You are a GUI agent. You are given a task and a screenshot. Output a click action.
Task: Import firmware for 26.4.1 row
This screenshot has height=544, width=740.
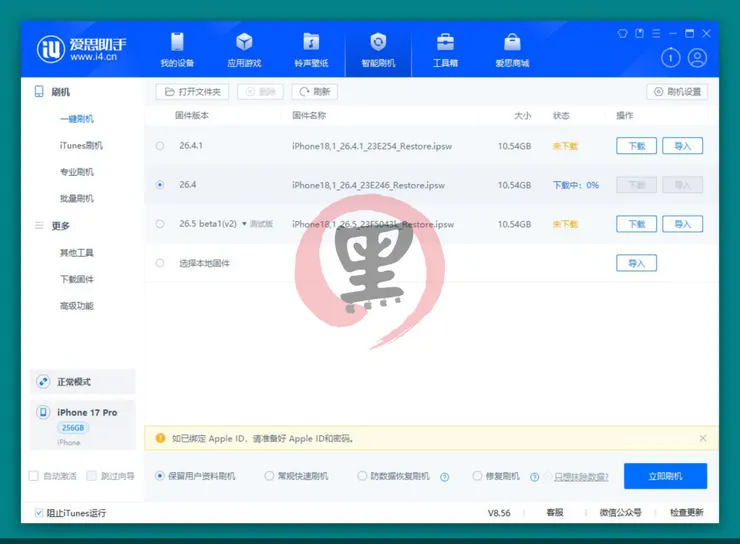tap(682, 146)
